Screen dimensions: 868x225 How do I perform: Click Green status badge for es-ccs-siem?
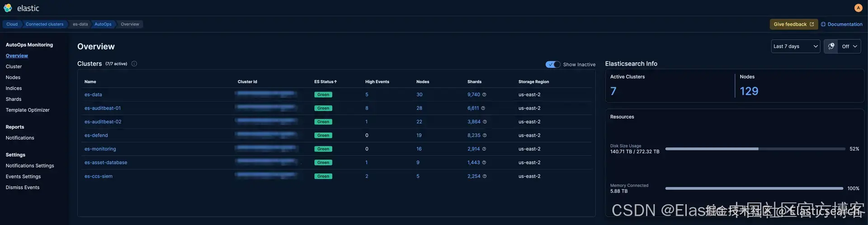pyautogui.click(x=323, y=176)
